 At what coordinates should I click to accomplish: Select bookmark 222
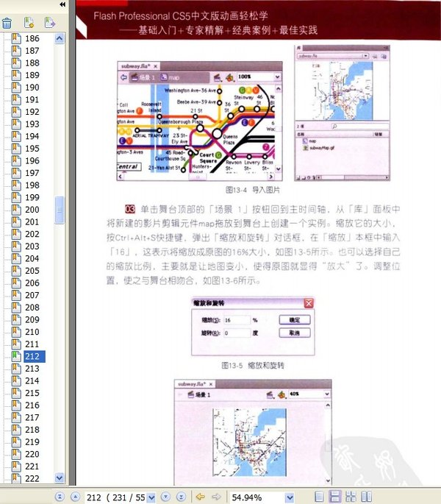pyautogui.click(x=32, y=478)
